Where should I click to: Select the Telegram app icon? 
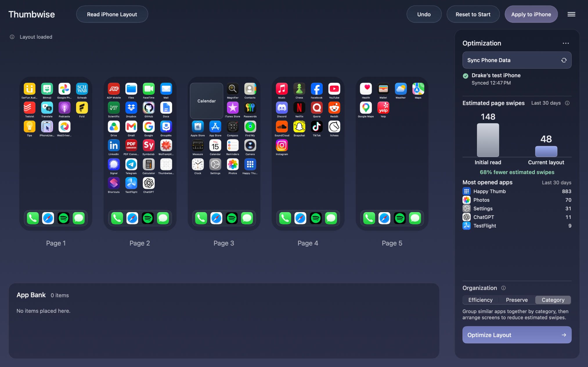click(131, 164)
